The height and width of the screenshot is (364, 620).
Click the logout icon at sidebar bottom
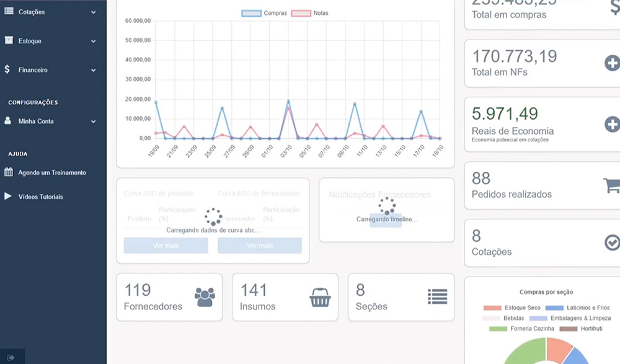pos(12,357)
